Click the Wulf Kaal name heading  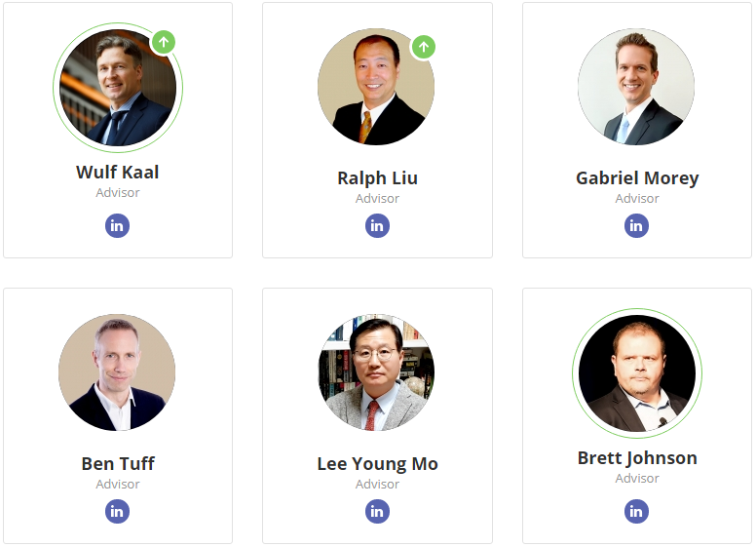(x=118, y=173)
